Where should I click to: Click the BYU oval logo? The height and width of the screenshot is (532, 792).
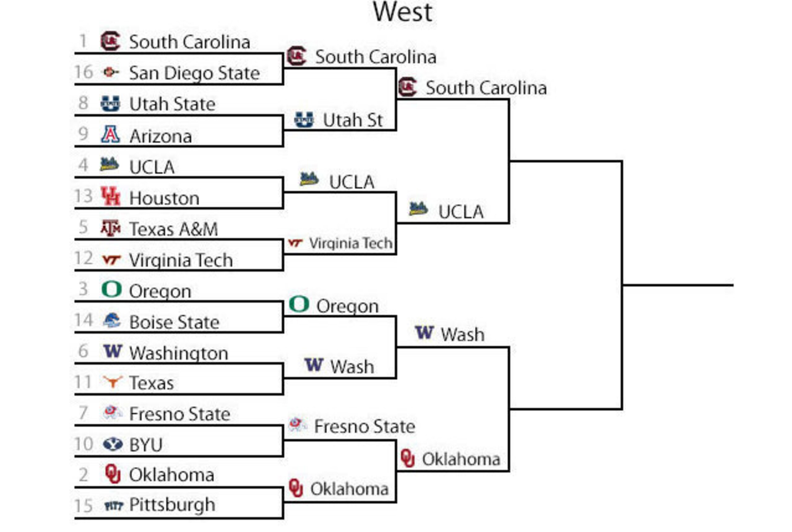pos(113,444)
